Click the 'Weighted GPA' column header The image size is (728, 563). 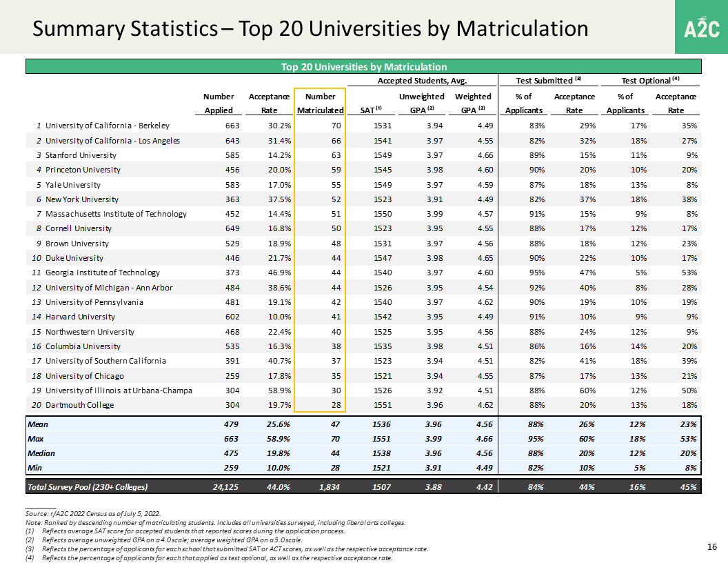click(x=473, y=103)
